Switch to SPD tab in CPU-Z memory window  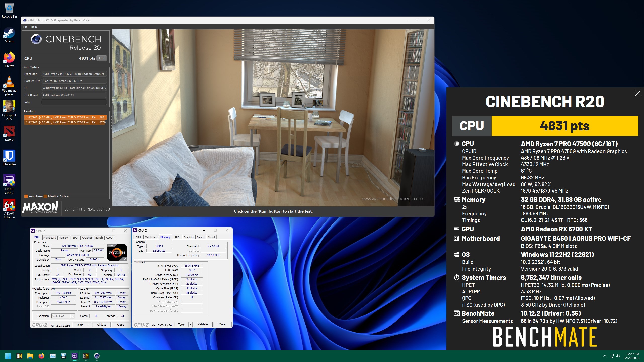point(177,237)
